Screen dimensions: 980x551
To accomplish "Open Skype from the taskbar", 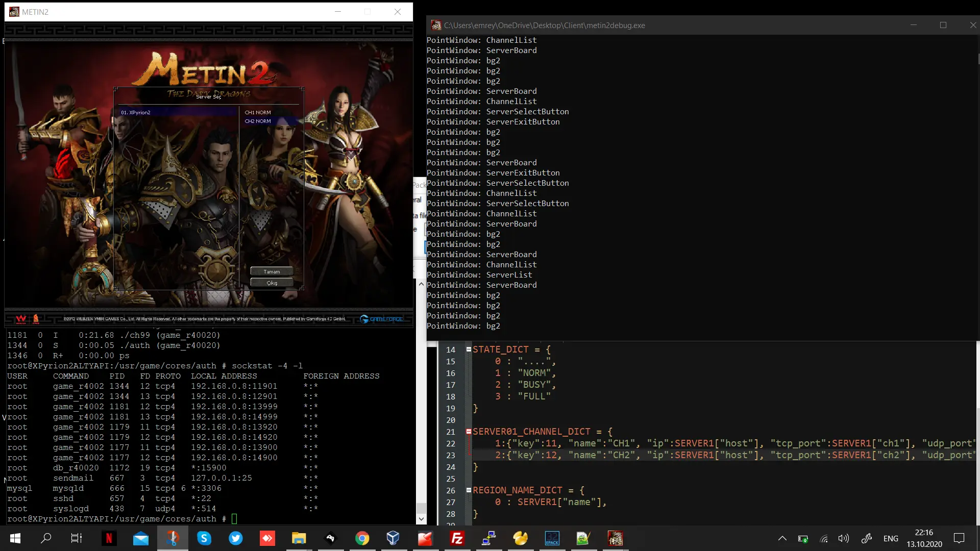I will 204,538.
